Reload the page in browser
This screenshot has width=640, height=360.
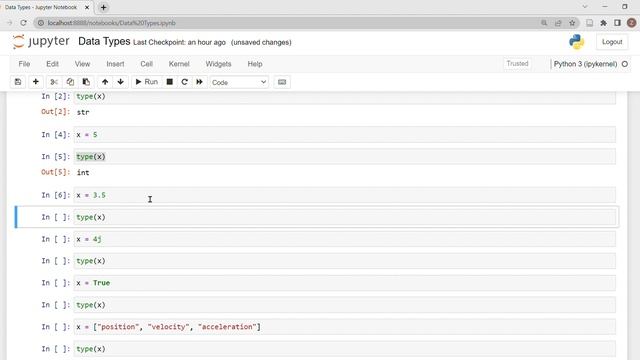point(24,23)
